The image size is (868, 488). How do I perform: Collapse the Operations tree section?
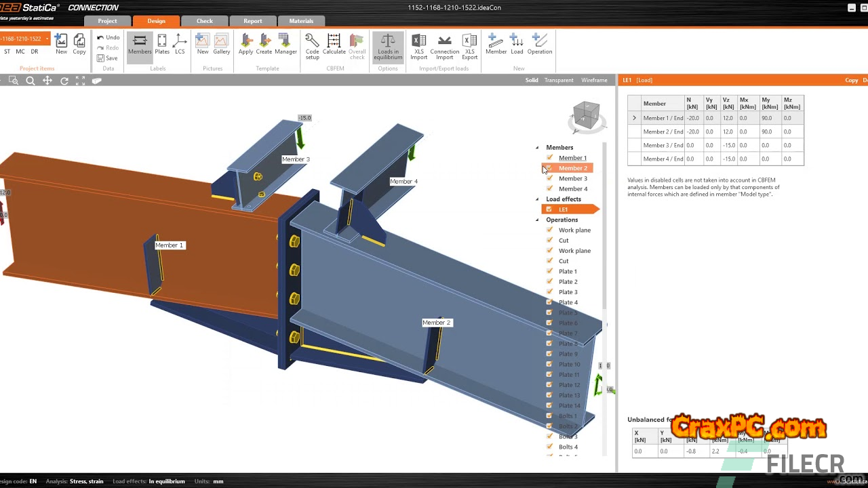pos(538,220)
